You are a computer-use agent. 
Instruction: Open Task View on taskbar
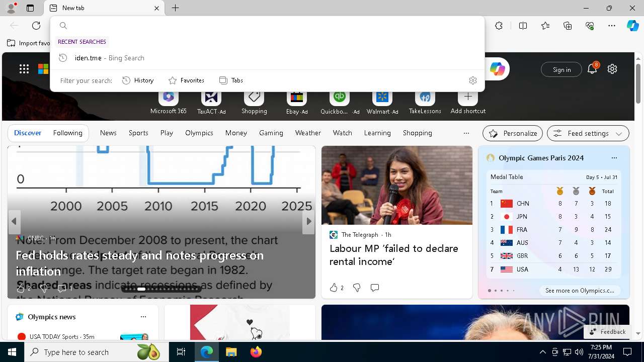coord(181,352)
